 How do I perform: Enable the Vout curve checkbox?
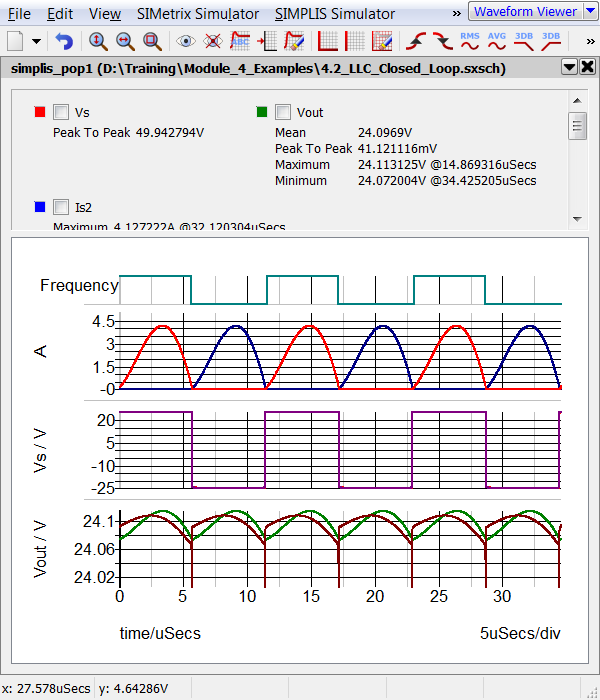point(283,112)
